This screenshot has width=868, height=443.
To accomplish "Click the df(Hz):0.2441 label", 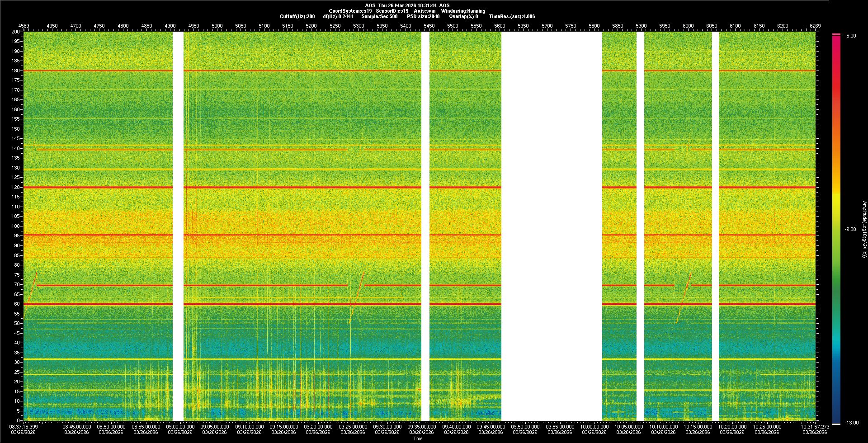I will pyautogui.click(x=338, y=16).
